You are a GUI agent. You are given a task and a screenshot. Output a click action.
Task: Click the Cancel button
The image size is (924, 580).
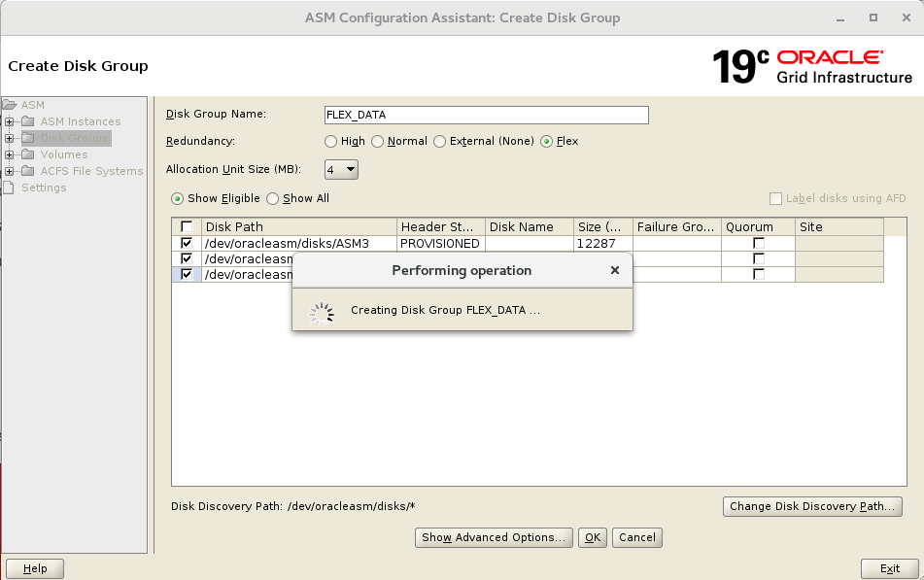tap(637, 537)
